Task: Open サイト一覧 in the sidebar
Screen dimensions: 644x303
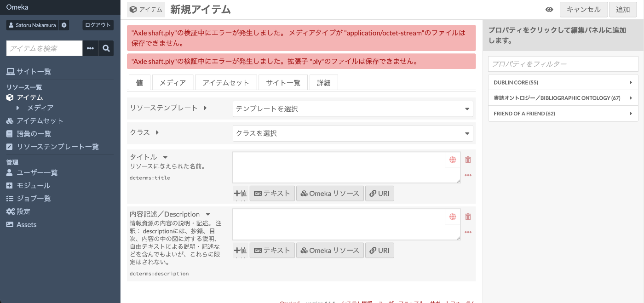Action: [29, 72]
